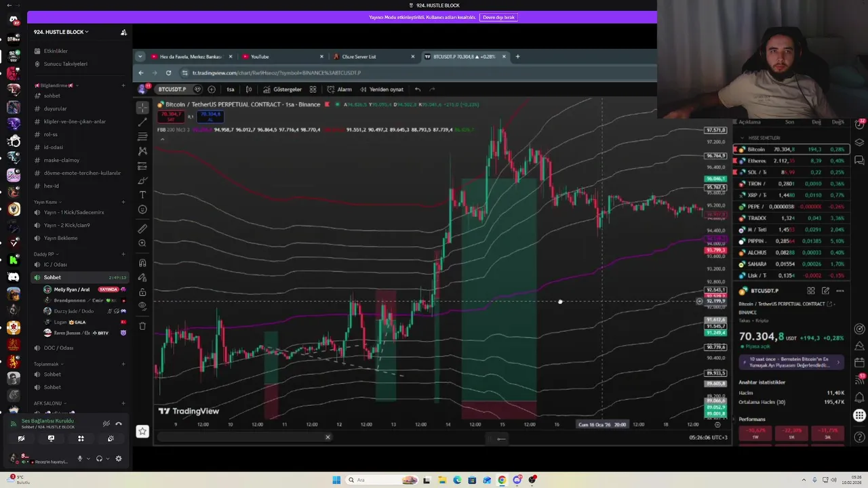Toggle hide all drawings eye icon
868x488 pixels.
(x=142, y=306)
